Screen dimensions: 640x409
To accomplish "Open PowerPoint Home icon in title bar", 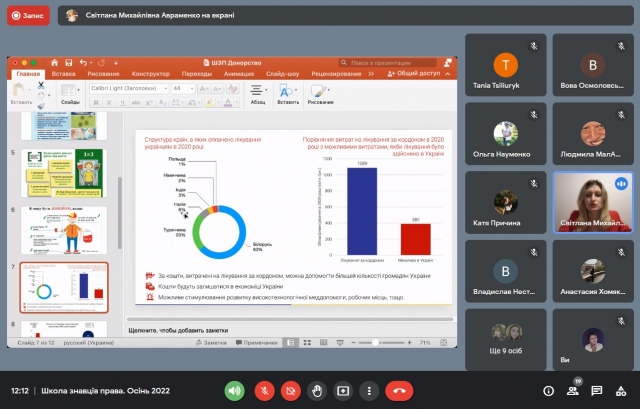I will tap(54, 62).
